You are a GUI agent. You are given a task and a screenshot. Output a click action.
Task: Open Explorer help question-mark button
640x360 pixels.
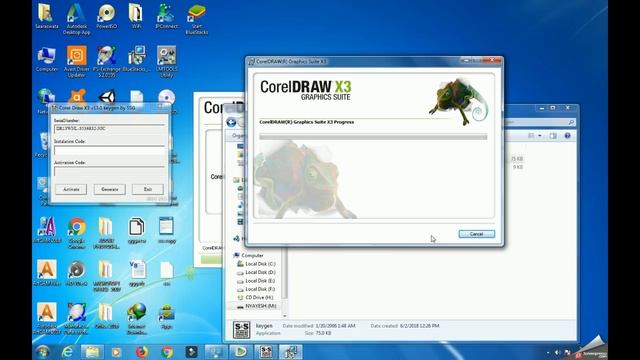pyautogui.click(x=567, y=136)
